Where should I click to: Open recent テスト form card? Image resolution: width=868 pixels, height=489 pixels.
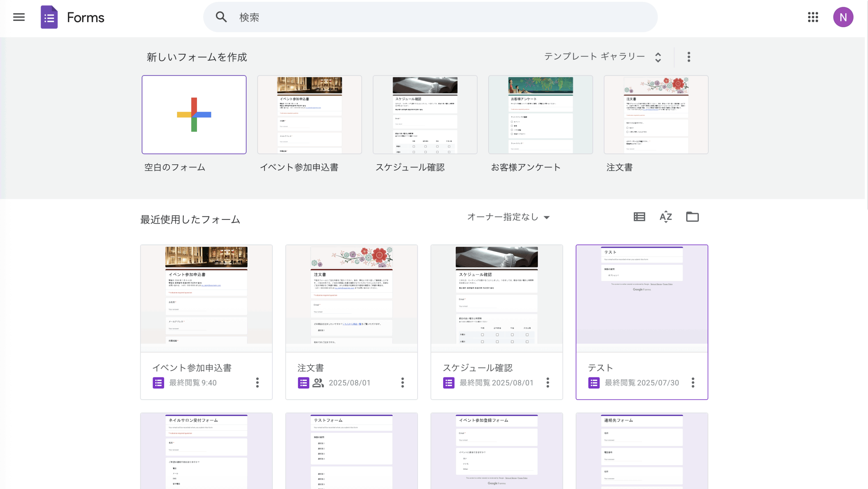[642, 322]
